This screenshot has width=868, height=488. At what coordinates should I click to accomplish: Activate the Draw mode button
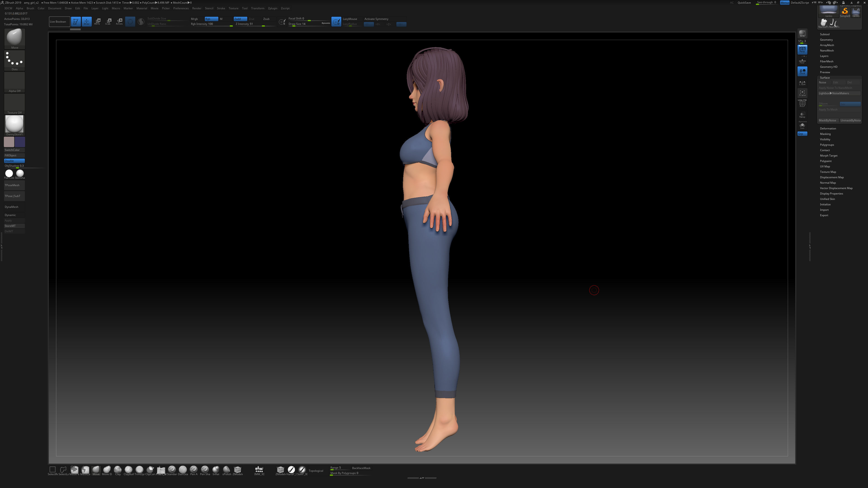pos(87,21)
